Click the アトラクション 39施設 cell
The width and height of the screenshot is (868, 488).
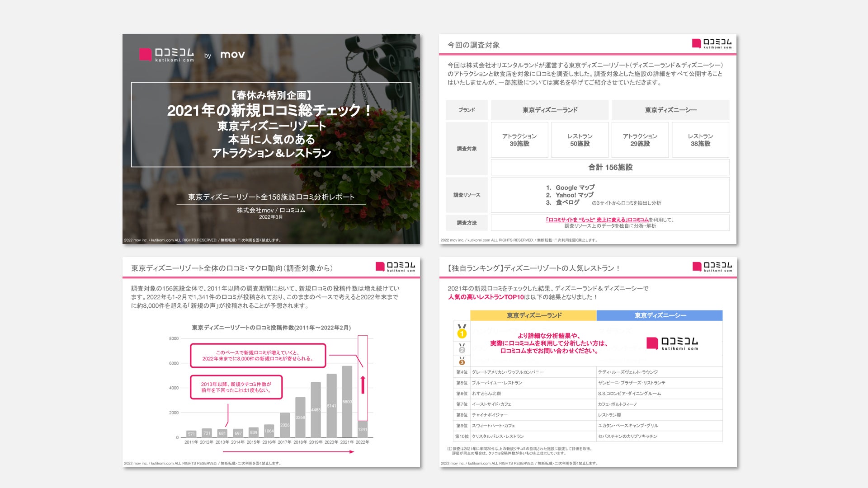tap(519, 140)
